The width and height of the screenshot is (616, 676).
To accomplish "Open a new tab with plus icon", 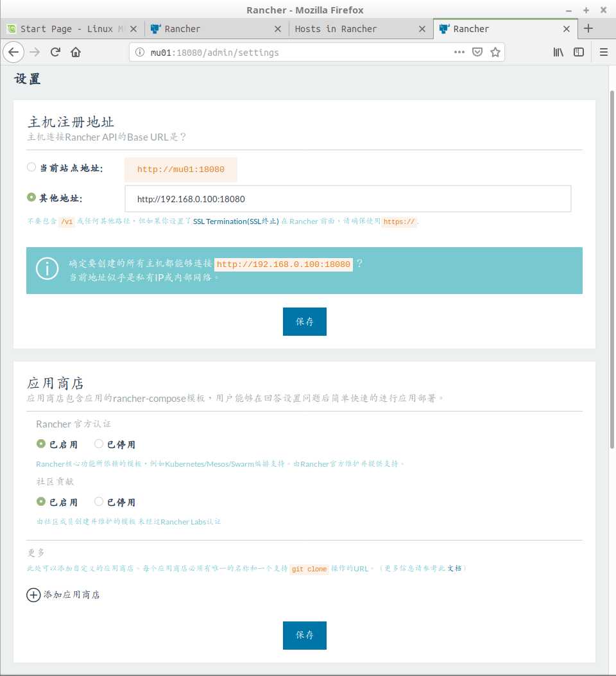I will 588,28.
